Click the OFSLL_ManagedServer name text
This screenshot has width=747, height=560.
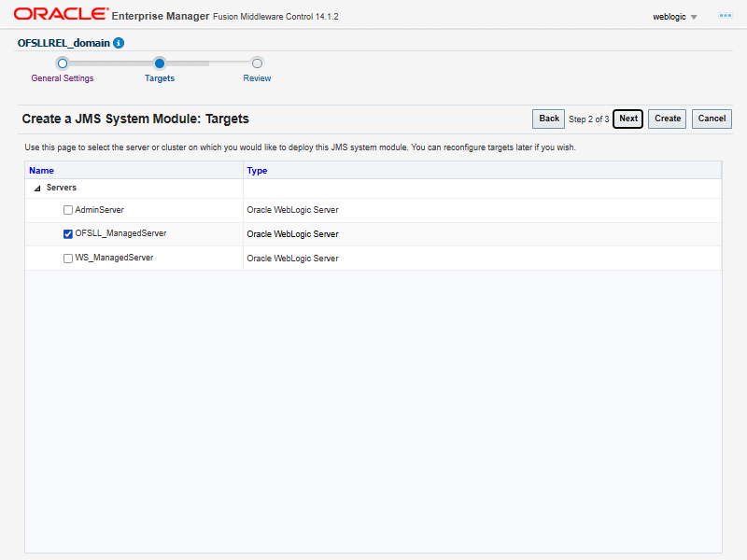[x=120, y=233]
